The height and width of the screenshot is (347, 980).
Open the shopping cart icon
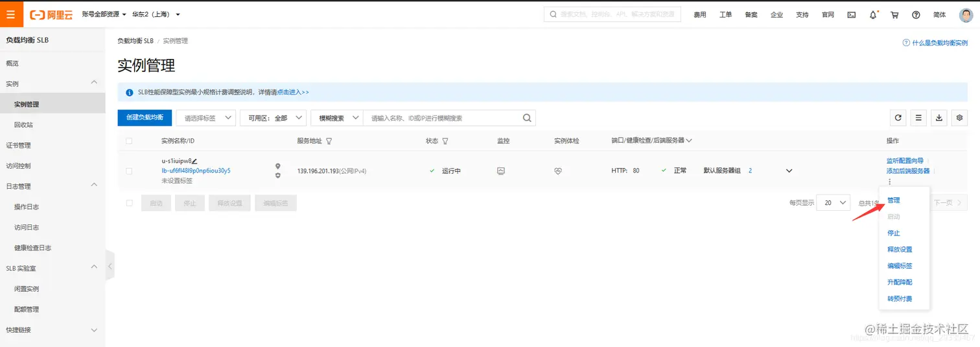tap(894, 15)
